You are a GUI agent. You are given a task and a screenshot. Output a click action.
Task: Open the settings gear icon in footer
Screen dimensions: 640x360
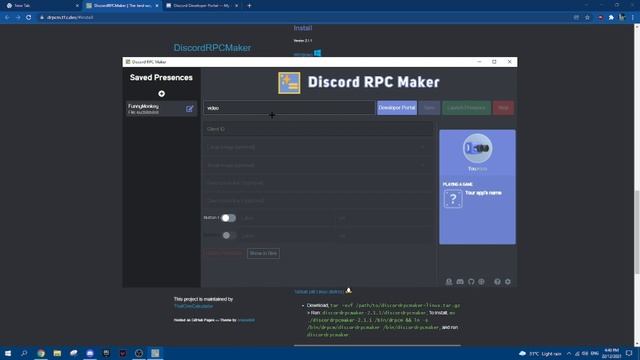(508, 282)
